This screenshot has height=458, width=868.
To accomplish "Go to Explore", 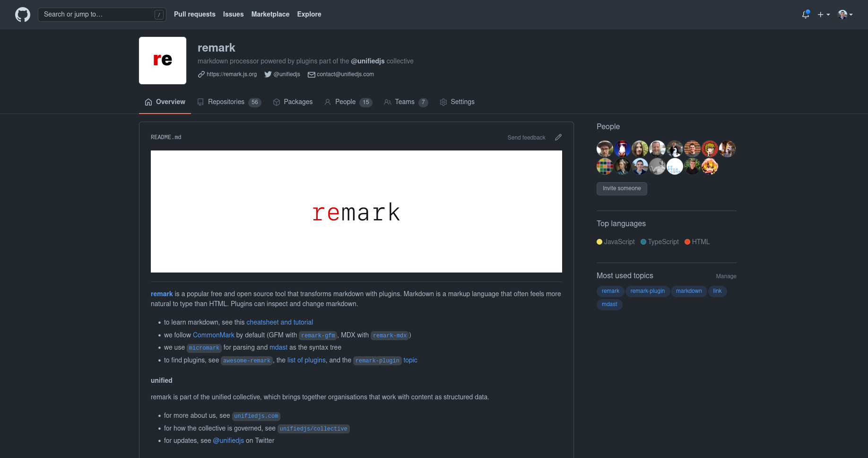I will pos(309,14).
